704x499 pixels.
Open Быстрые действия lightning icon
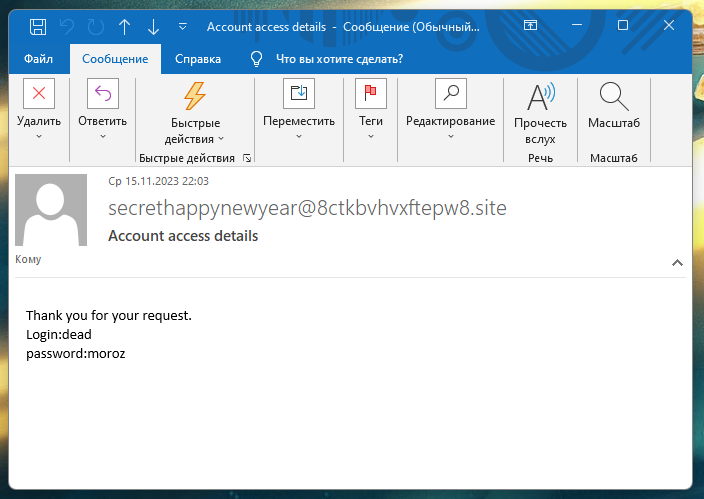coord(195,95)
